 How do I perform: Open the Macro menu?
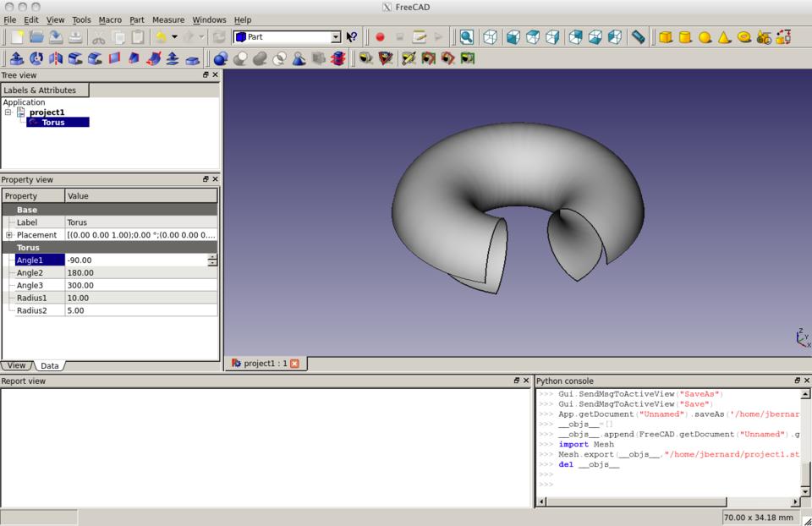point(110,19)
